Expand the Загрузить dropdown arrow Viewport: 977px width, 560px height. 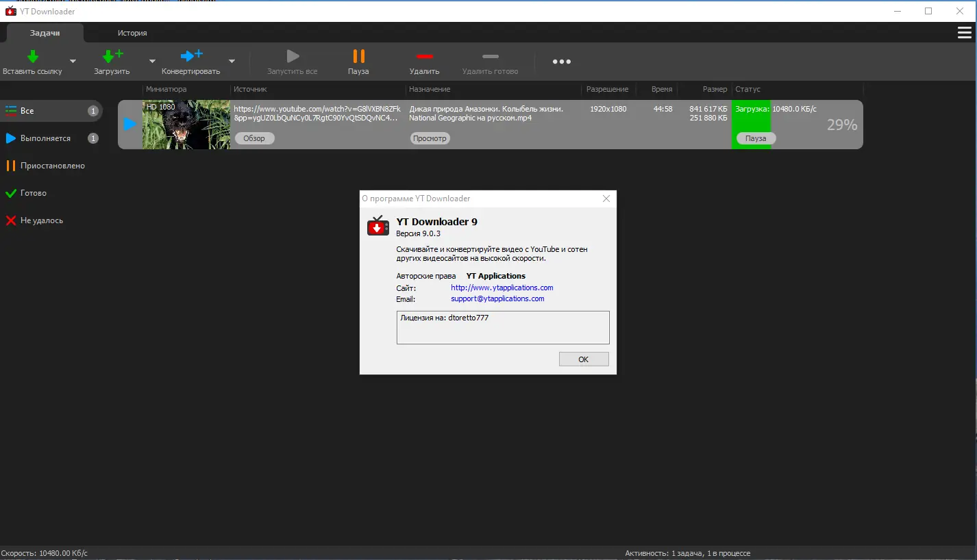tap(152, 61)
